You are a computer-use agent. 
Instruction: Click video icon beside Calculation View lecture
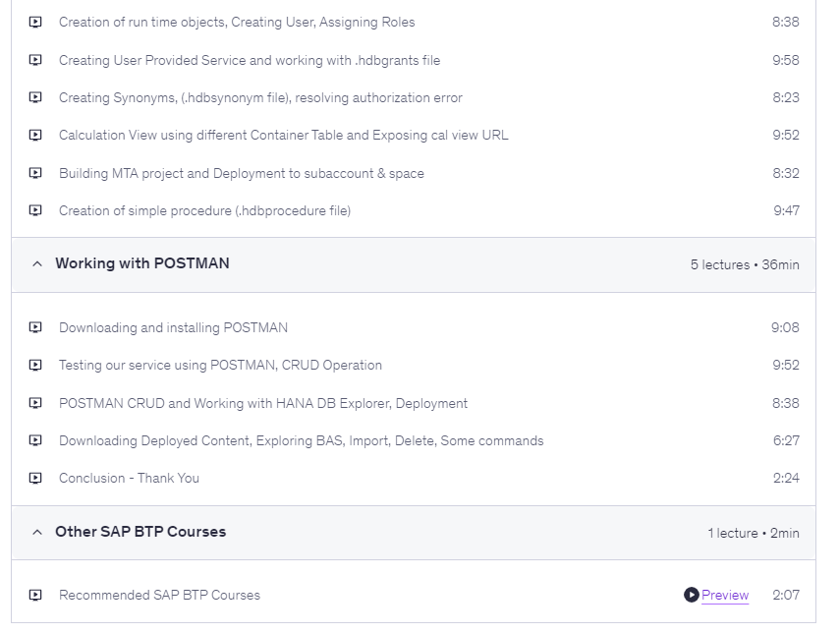coord(35,135)
